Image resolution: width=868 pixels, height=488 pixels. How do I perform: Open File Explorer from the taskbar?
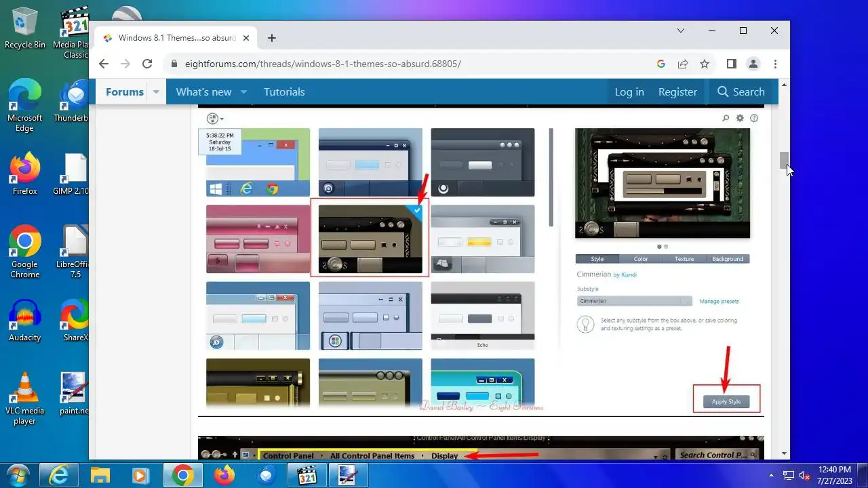100,476
